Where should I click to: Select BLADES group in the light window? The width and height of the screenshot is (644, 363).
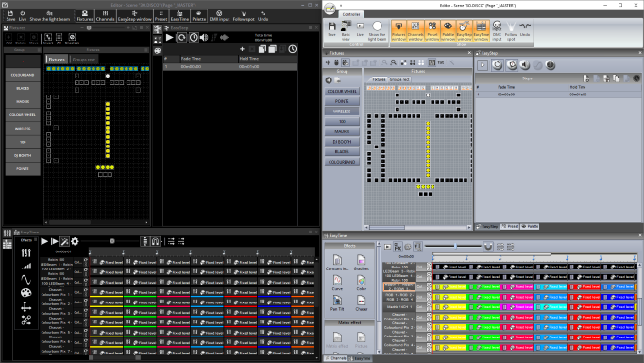342,151
